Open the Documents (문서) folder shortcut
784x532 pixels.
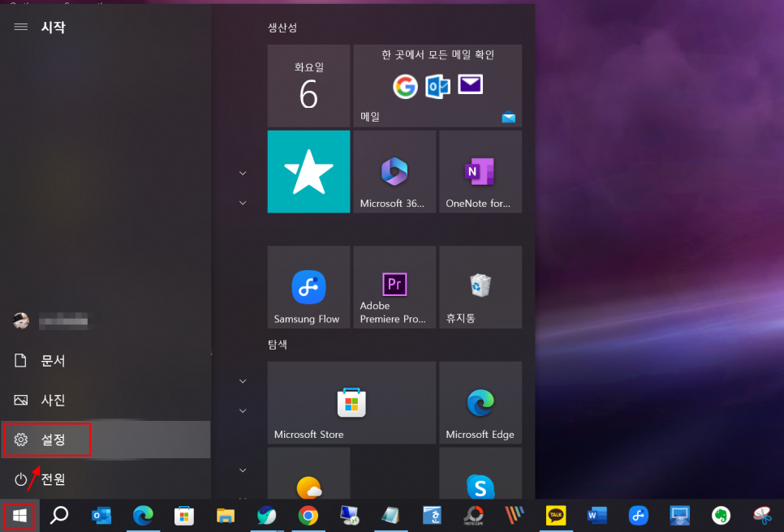(106, 361)
